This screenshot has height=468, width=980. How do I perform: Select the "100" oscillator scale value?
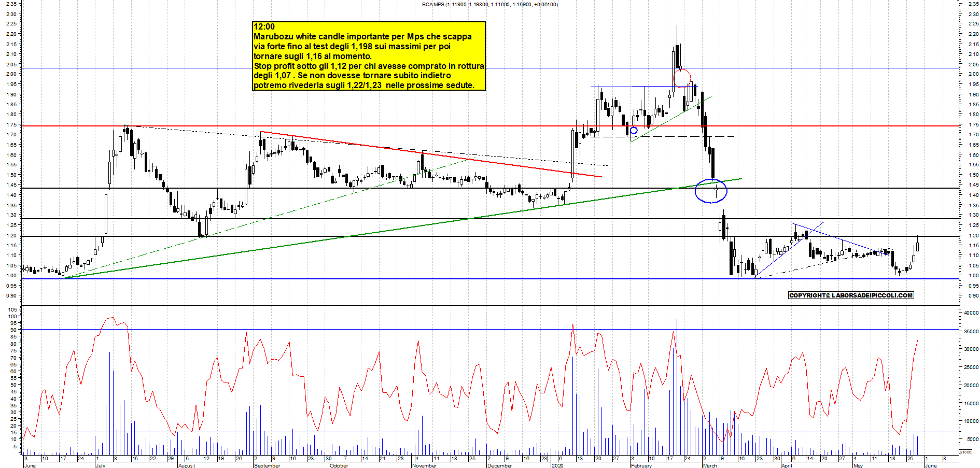tap(12, 316)
